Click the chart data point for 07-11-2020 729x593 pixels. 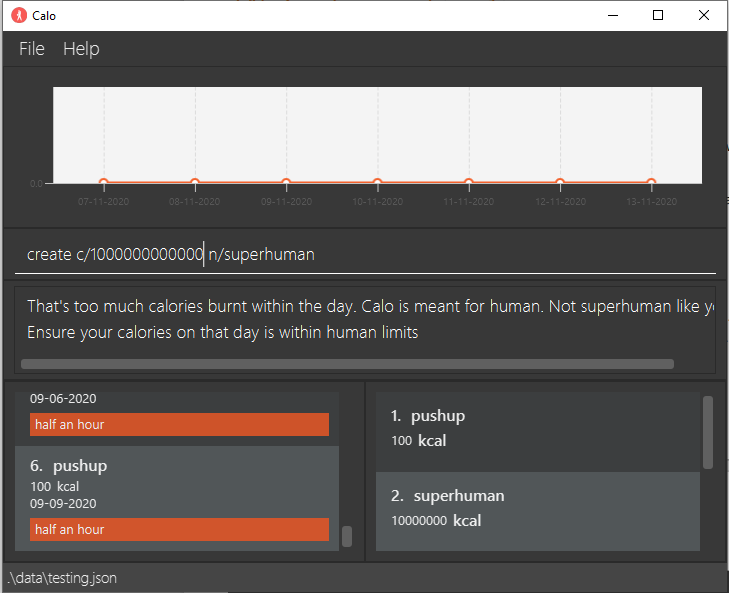click(x=104, y=182)
